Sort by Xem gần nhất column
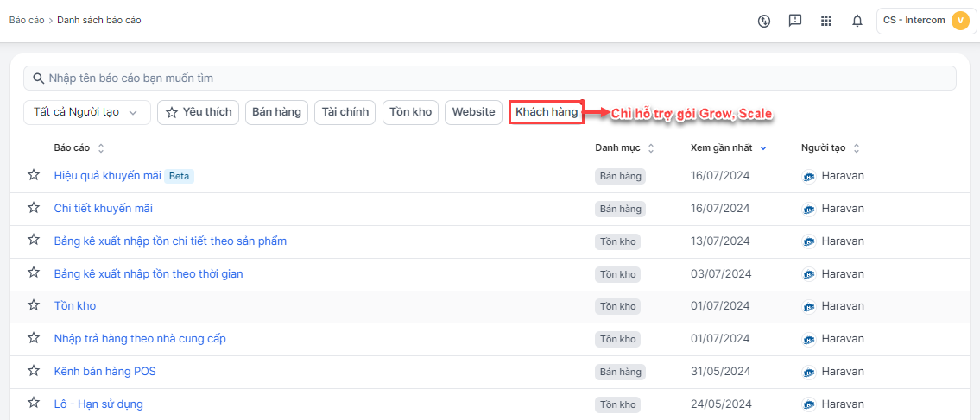Image resolution: width=980 pixels, height=420 pixels. click(729, 147)
